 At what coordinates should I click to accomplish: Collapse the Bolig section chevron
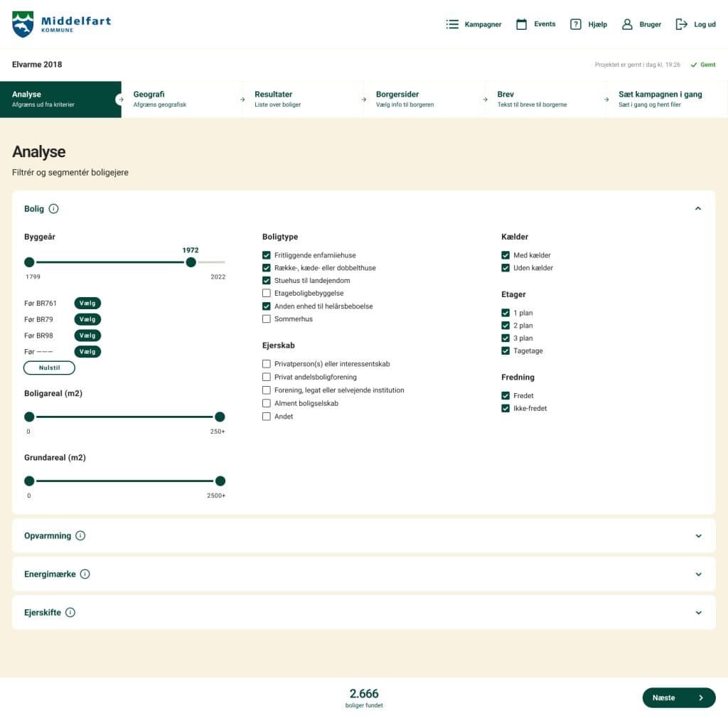click(x=698, y=209)
